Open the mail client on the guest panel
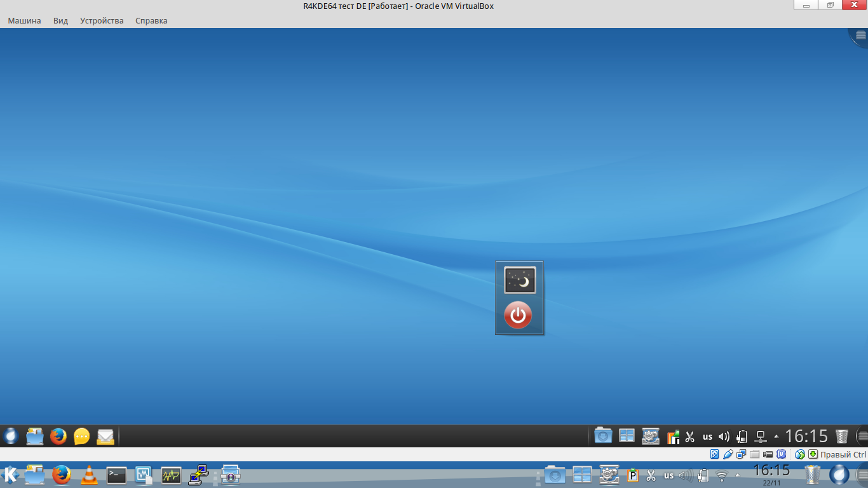Viewport: 868px width, 488px height. pos(105,437)
